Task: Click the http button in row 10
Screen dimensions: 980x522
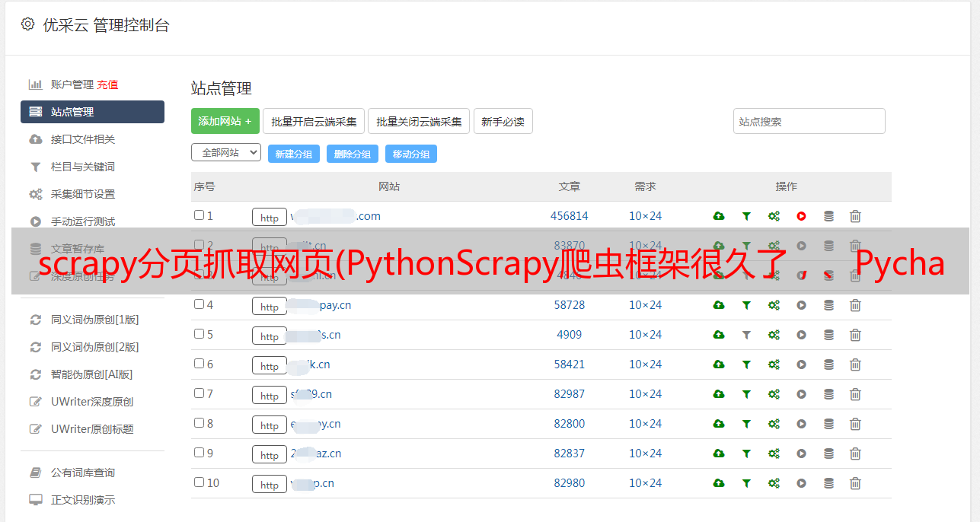Action: click(x=270, y=484)
